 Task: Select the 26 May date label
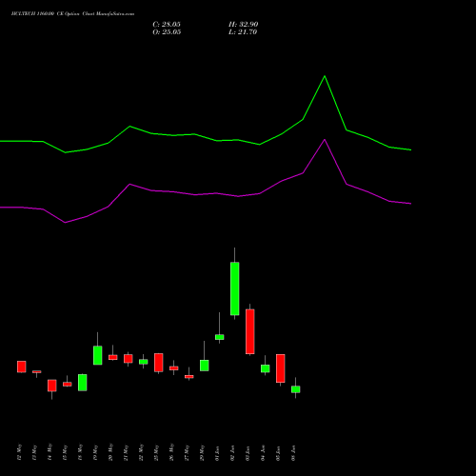click(171, 452)
